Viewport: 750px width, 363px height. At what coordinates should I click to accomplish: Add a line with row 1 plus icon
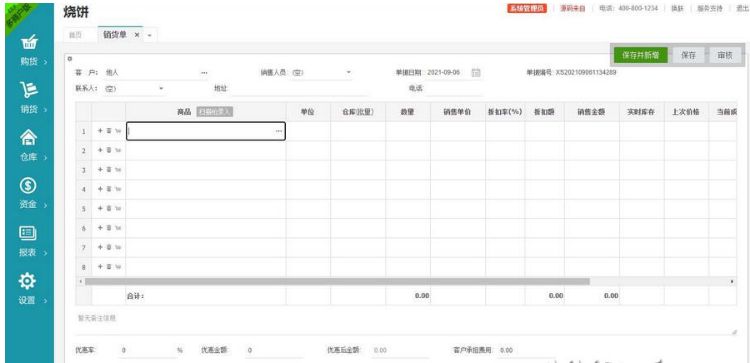coord(100,131)
